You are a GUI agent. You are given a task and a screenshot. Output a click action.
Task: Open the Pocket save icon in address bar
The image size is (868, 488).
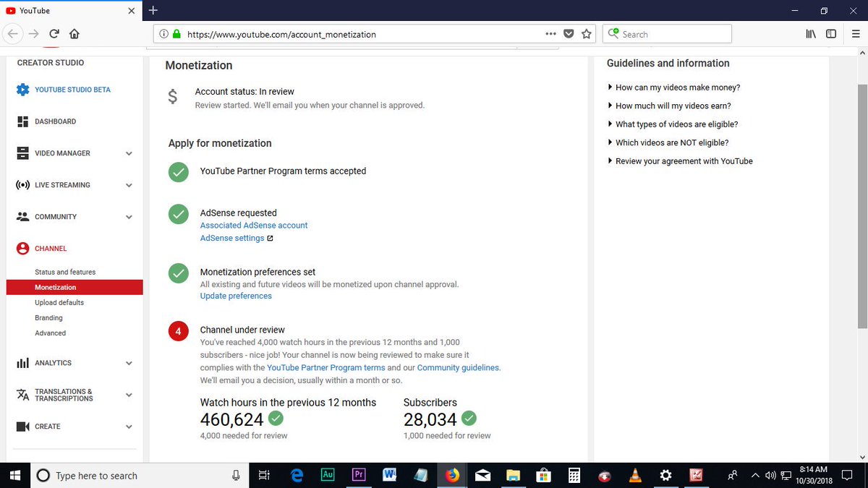569,34
